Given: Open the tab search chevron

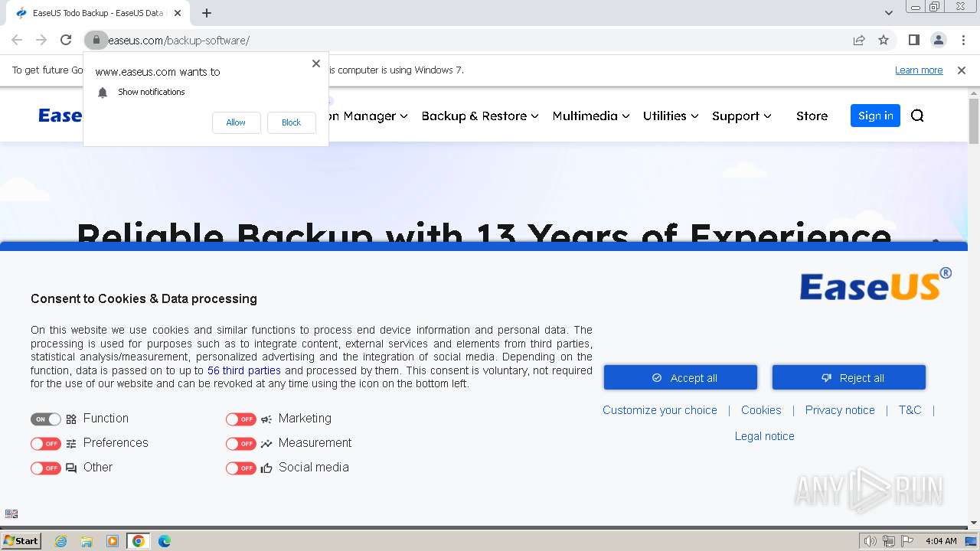Looking at the screenshot, I should (x=888, y=13).
